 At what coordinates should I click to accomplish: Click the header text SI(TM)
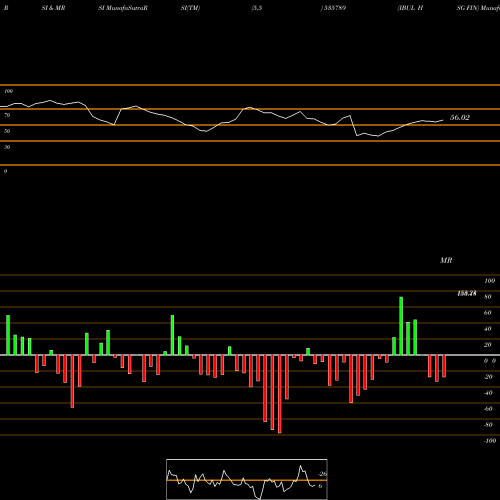click(190, 8)
